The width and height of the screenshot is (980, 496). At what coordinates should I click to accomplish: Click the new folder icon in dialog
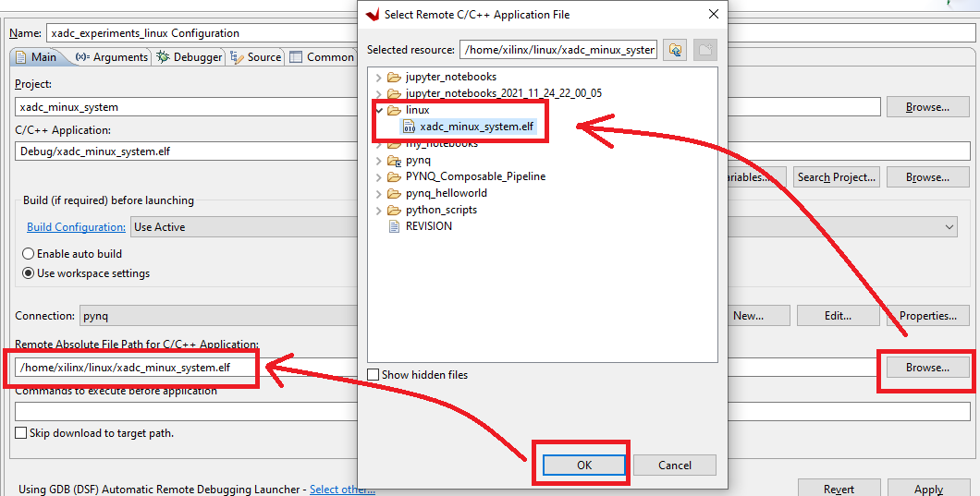click(x=705, y=50)
